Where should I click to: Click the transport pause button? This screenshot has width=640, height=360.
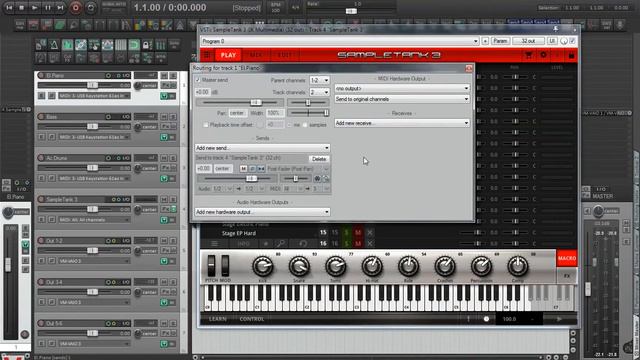pos(48,7)
